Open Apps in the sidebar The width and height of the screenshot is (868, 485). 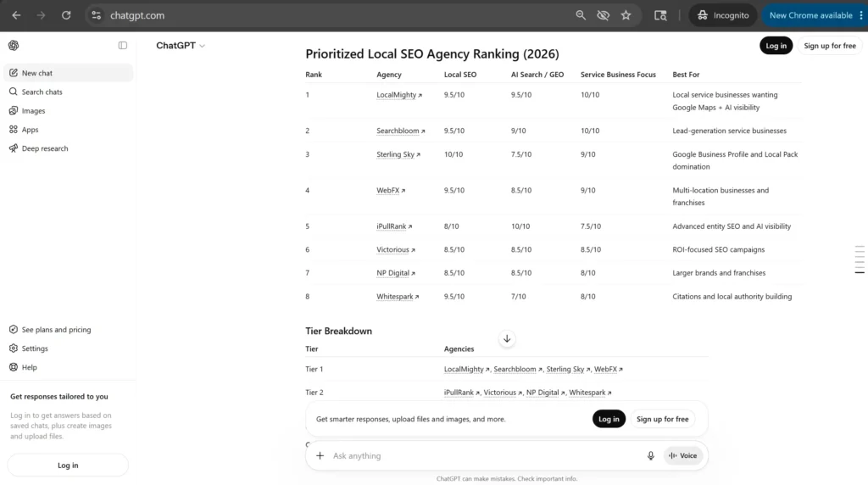69,130
